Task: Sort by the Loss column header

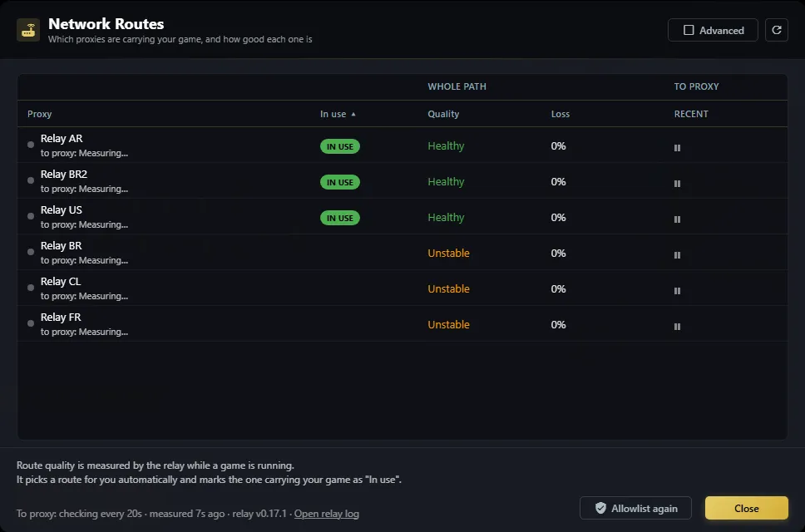Action: pos(561,114)
